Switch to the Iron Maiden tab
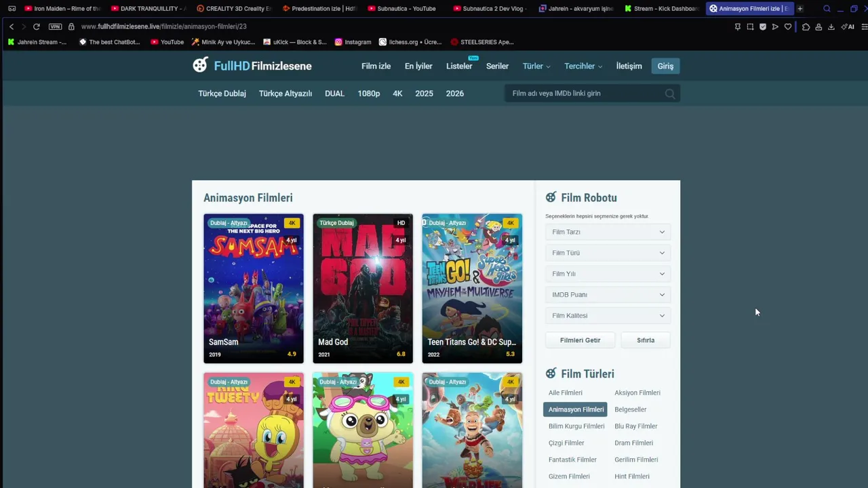Image resolution: width=868 pixels, height=488 pixels. (62, 9)
